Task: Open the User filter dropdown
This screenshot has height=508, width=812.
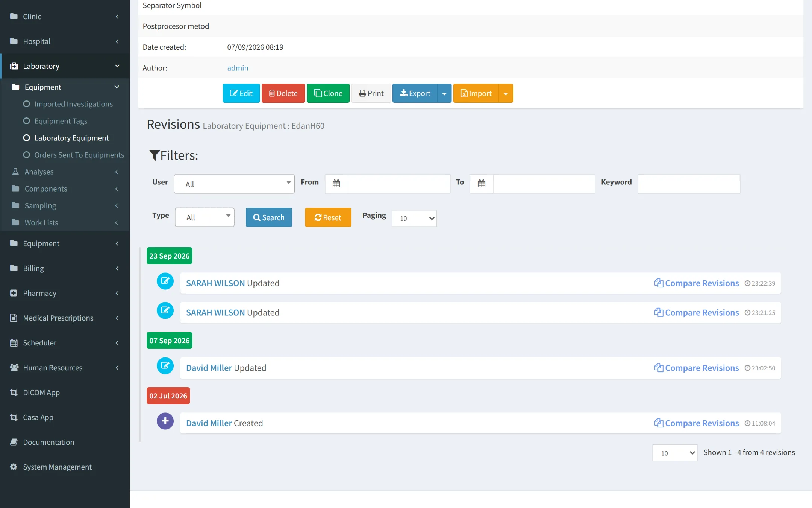Action: pos(234,184)
